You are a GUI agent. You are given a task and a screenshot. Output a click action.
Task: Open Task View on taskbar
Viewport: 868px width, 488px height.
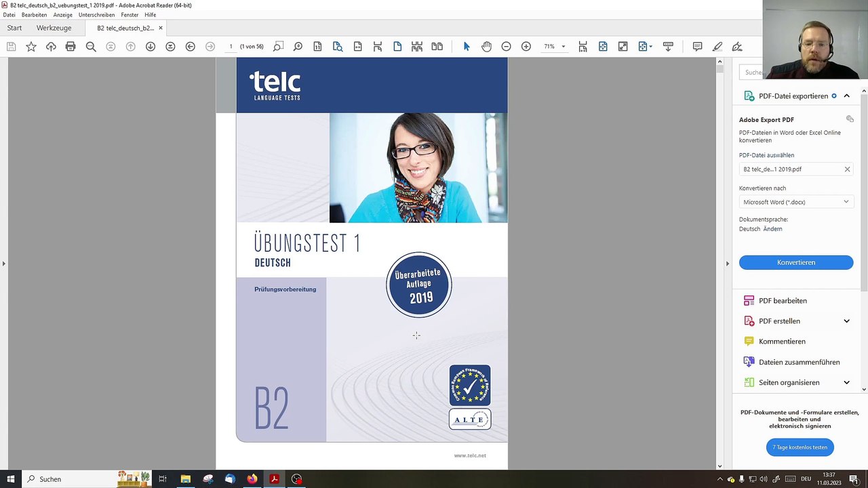point(163,479)
